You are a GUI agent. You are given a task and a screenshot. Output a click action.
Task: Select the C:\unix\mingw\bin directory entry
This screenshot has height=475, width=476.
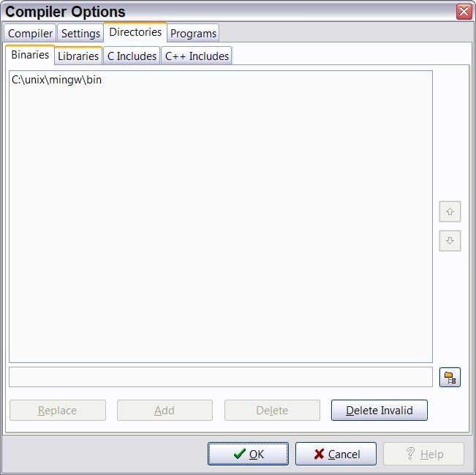(57, 80)
